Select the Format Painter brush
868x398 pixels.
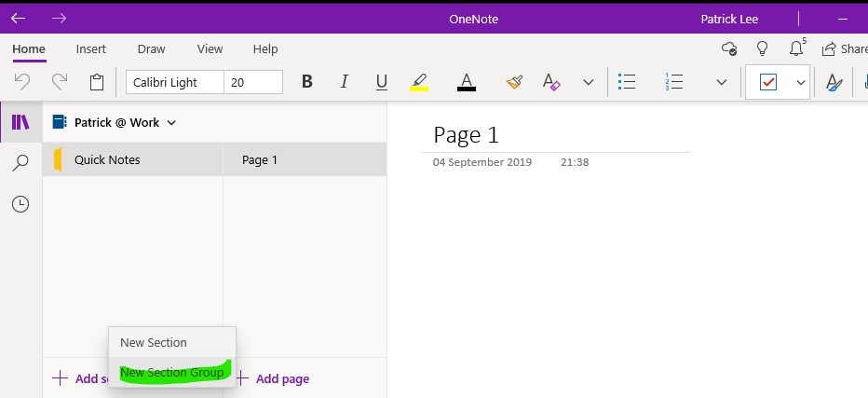[514, 82]
